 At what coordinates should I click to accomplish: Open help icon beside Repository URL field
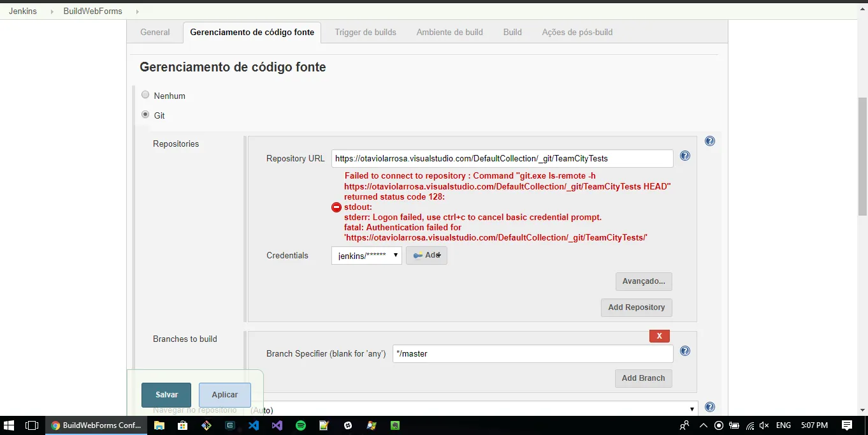point(685,156)
